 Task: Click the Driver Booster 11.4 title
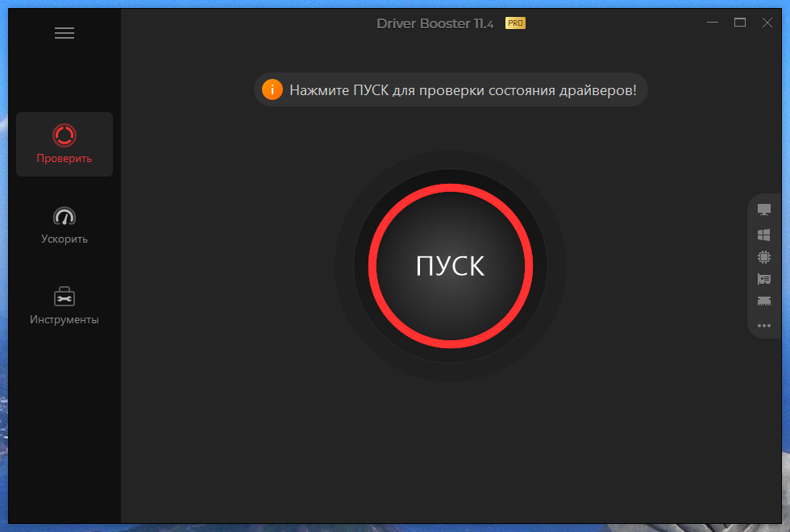pyautogui.click(x=434, y=23)
